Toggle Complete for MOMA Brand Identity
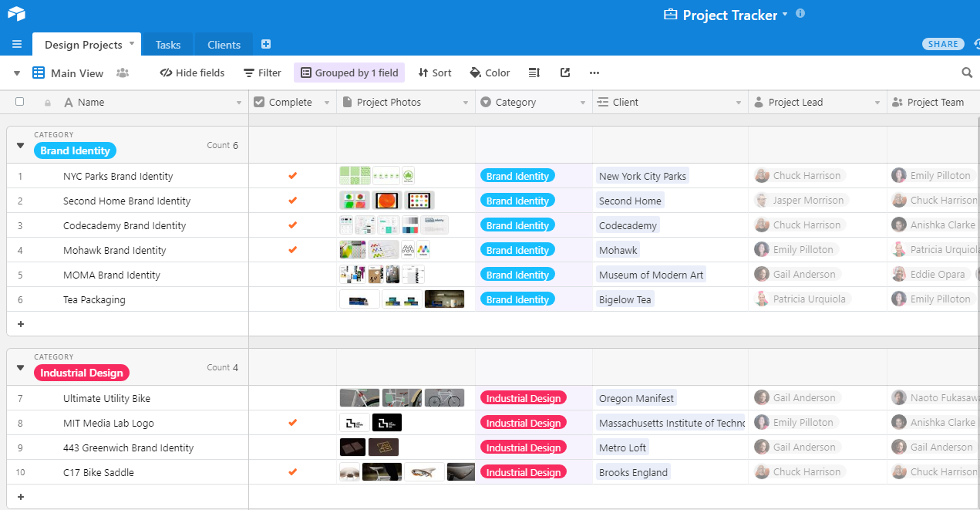Viewport: 980px width, 510px height. pos(292,275)
